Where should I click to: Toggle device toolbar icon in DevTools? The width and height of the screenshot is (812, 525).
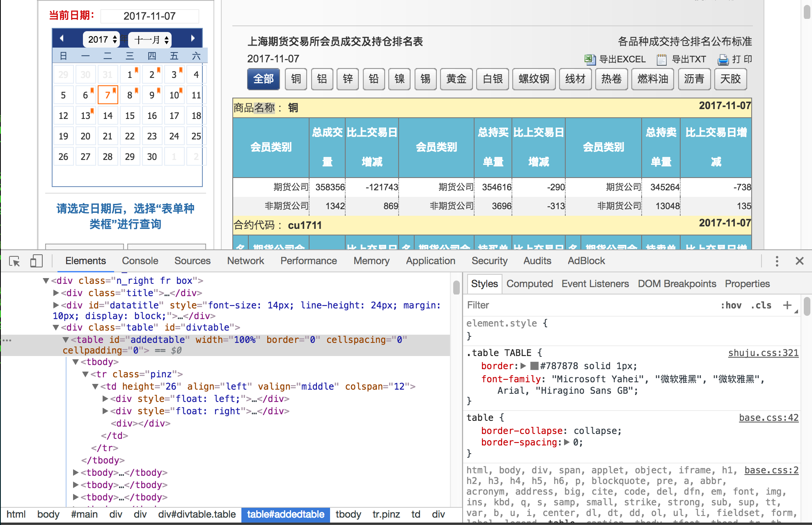(x=36, y=261)
